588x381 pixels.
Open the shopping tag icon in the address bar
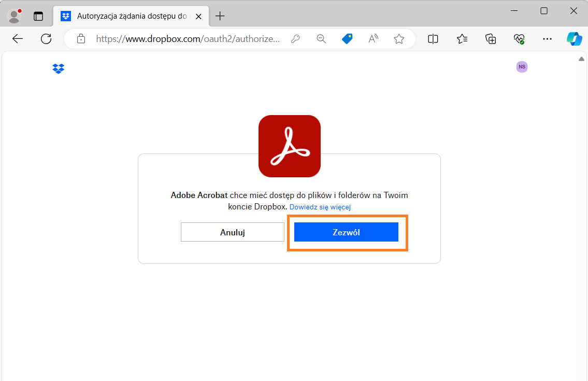click(x=347, y=39)
